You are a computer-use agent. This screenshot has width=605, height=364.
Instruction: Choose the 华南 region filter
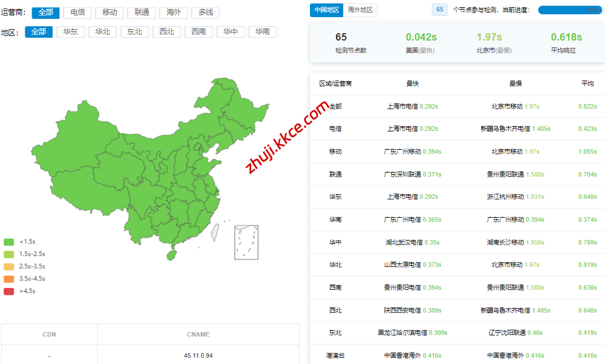point(263,32)
